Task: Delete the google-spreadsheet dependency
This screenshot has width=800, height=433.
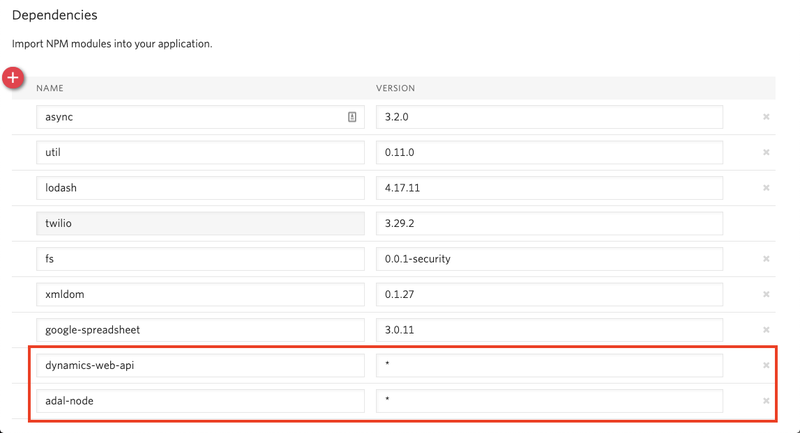Action: coord(766,330)
